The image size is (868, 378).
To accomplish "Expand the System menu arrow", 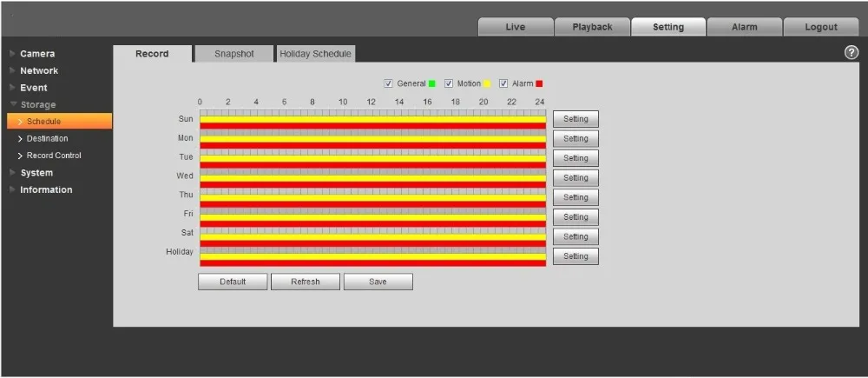I will [x=12, y=173].
